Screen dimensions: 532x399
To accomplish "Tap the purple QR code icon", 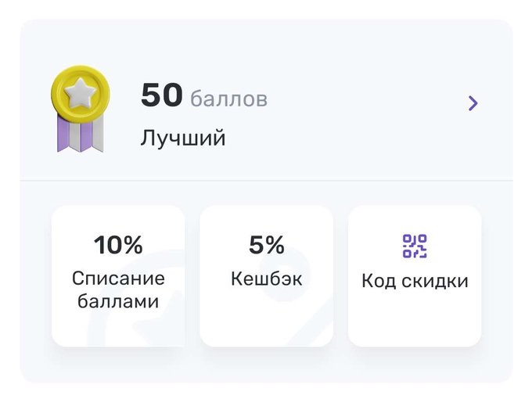I will [415, 246].
